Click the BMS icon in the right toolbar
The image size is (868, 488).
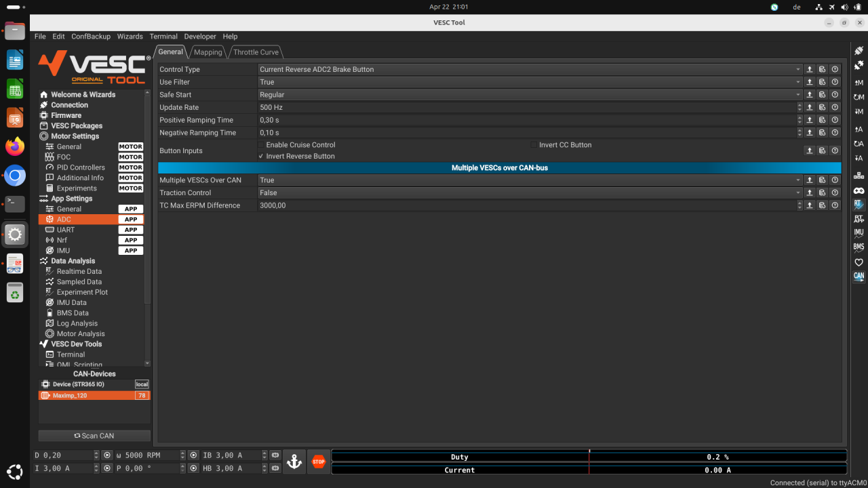pos(859,246)
